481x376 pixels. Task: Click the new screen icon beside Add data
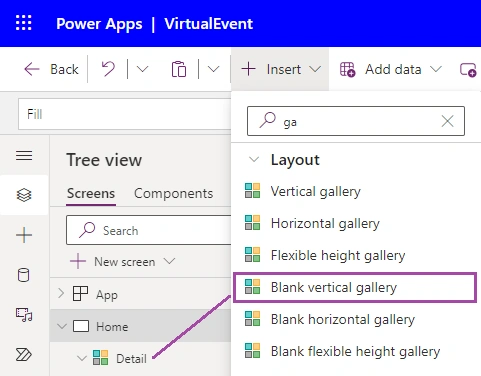pos(468,70)
